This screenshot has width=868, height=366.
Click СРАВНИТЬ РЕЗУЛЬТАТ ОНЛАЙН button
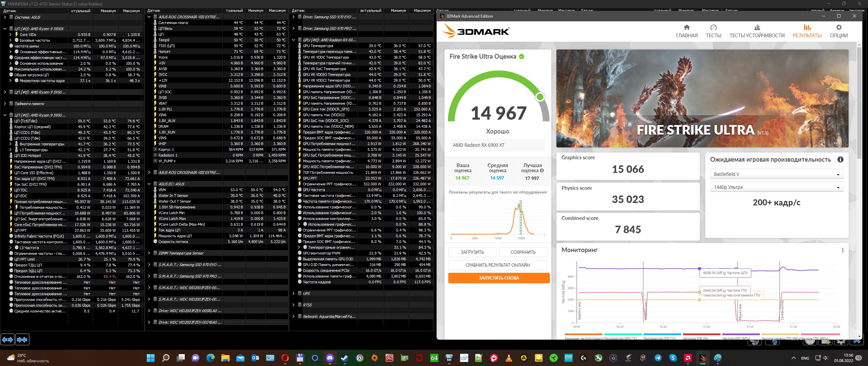coord(497,265)
